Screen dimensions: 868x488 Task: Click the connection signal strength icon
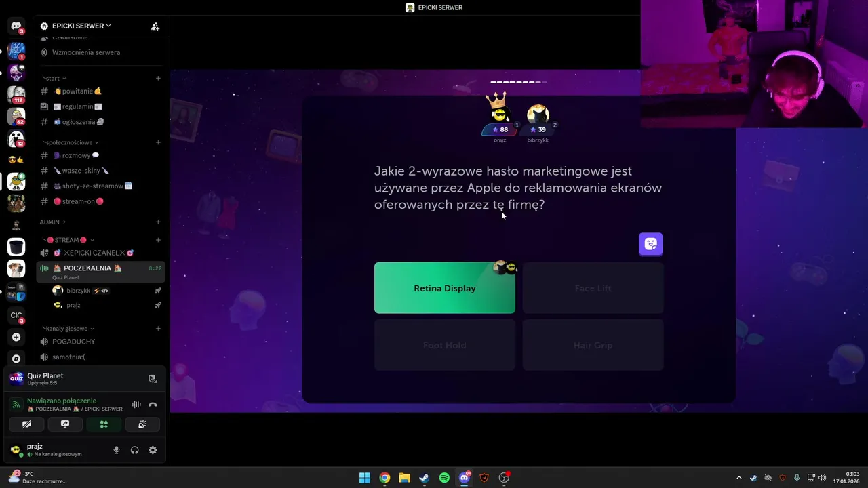point(16,405)
